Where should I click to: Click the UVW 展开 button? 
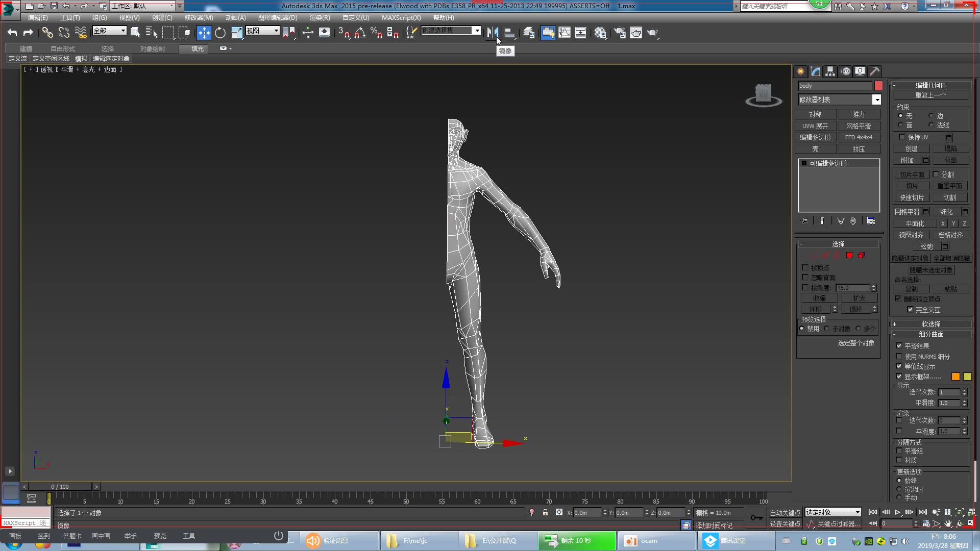pyautogui.click(x=815, y=126)
